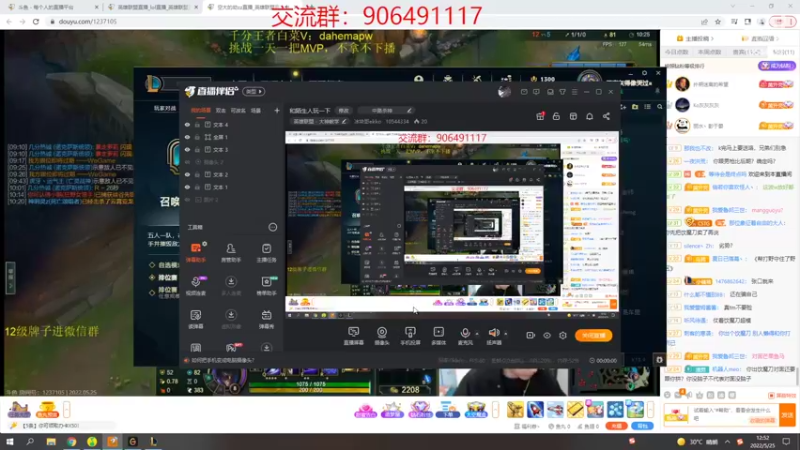Image resolution: width=800 pixels, height=450 pixels.
Task: Open the 弹幕秀 danmaku show tool
Action: pyautogui.click(x=266, y=319)
